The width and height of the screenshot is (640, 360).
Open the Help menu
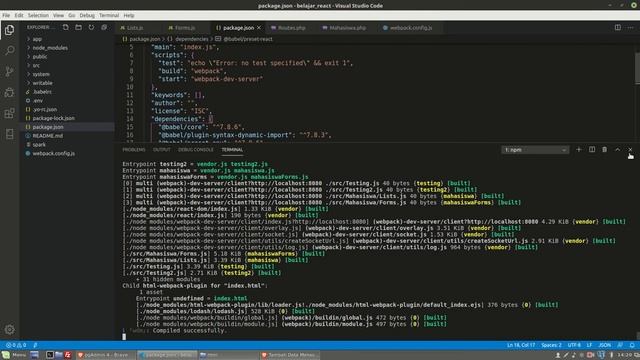129,15
